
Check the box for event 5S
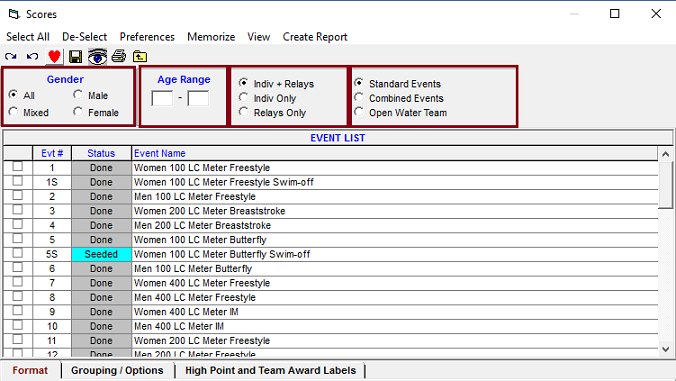18,253
